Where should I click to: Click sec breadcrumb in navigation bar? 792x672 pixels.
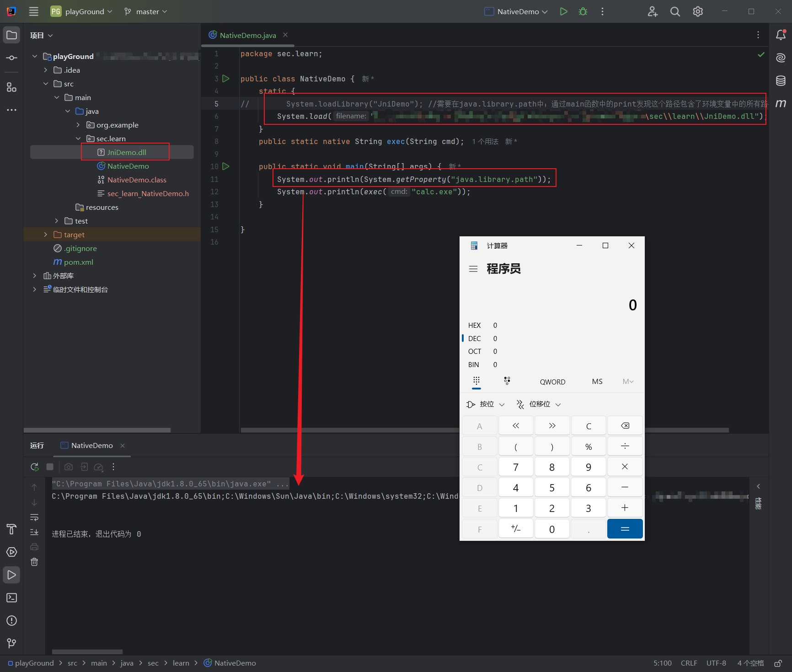pyautogui.click(x=153, y=663)
